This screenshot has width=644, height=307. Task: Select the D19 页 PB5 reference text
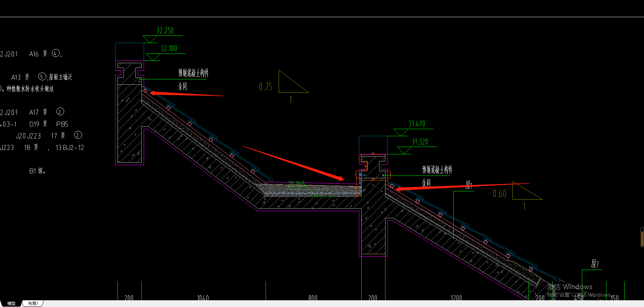point(49,124)
